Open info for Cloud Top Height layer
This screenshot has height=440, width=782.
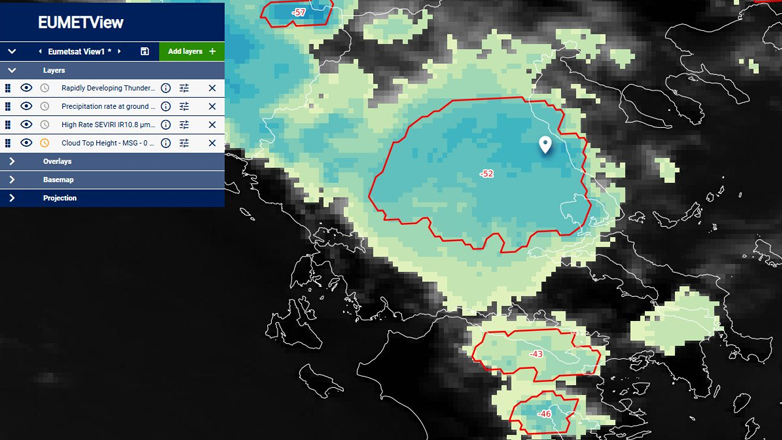point(166,143)
